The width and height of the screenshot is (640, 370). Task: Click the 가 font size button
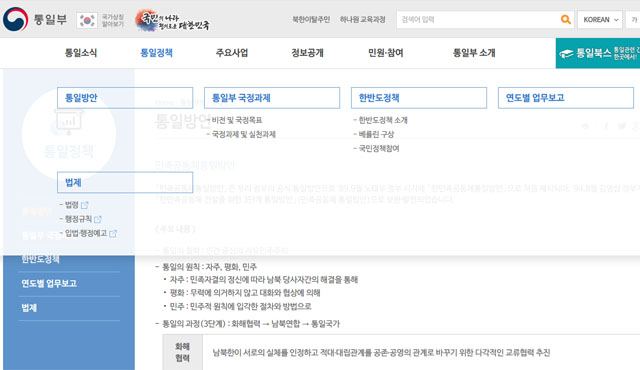(x=633, y=20)
